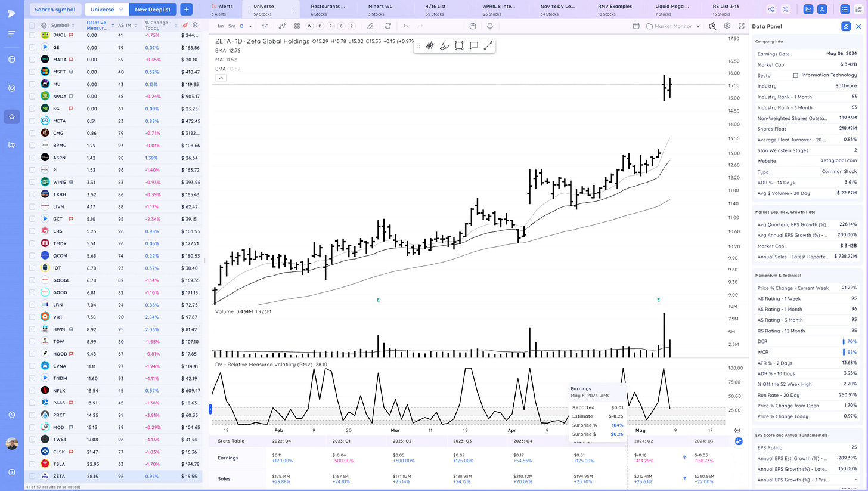Click the X (Twitter) share icon
The width and height of the screenshot is (868, 491).
point(786,9)
